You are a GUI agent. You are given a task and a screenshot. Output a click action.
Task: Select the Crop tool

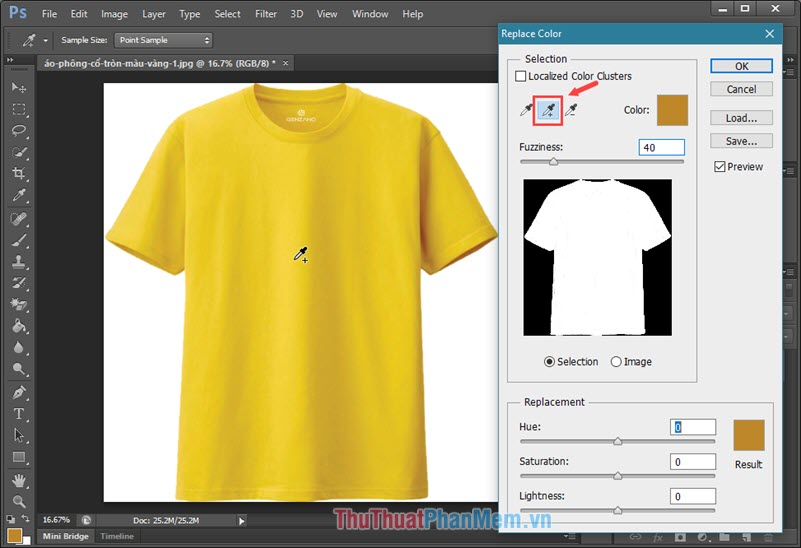[x=19, y=173]
